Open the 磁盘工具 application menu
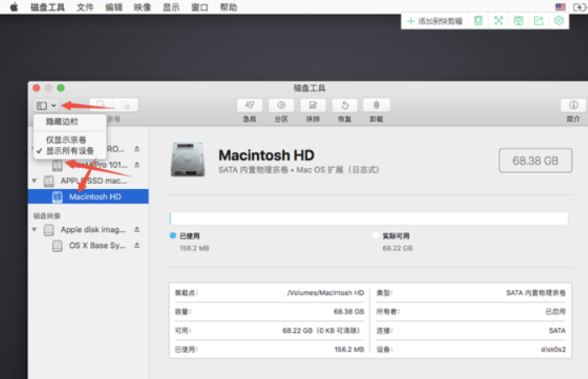The image size is (588, 379). click(47, 8)
